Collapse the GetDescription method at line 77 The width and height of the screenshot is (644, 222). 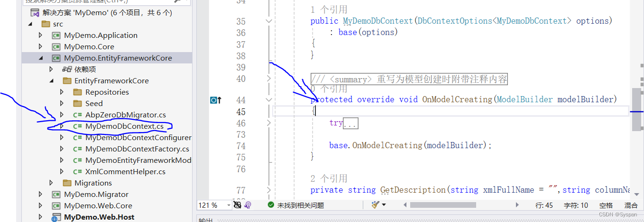pos(269,190)
